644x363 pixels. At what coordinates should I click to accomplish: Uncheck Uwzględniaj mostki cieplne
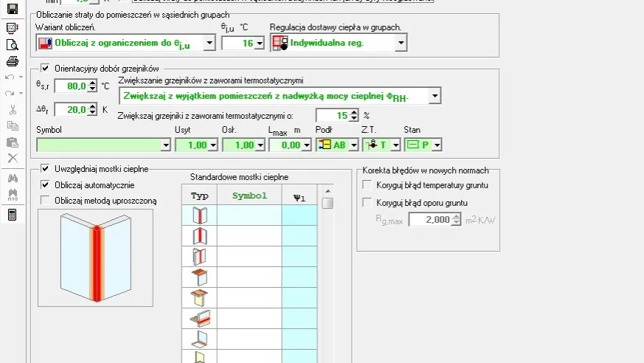pyautogui.click(x=45, y=169)
